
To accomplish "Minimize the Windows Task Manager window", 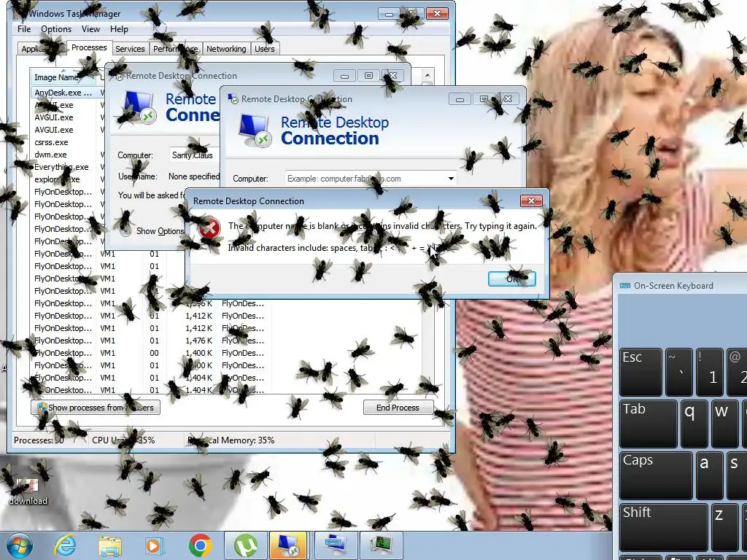I will (x=390, y=14).
